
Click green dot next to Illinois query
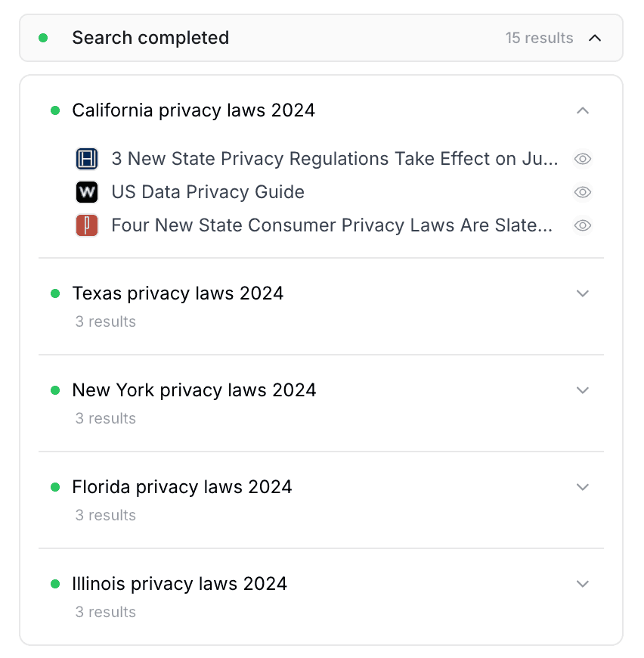point(55,584)
